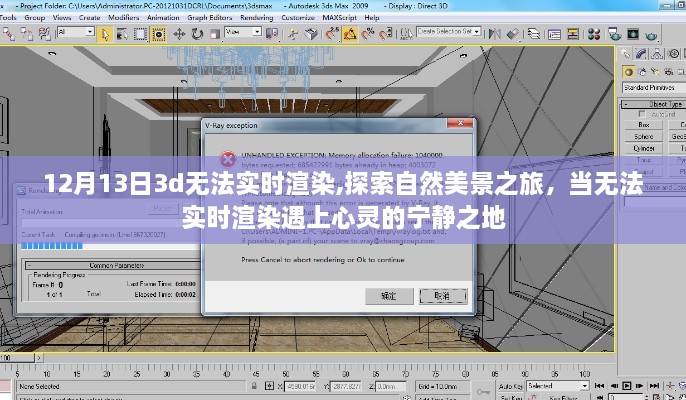Click the Cylinder primitive button

644,148
